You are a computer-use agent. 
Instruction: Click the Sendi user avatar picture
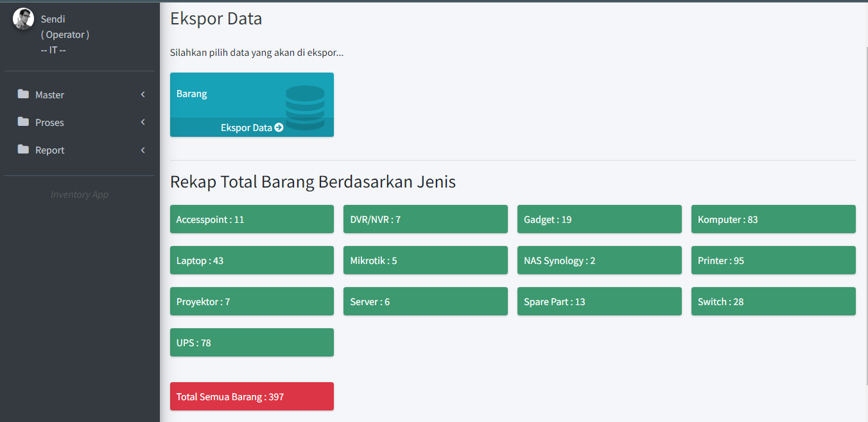point(23,19)
